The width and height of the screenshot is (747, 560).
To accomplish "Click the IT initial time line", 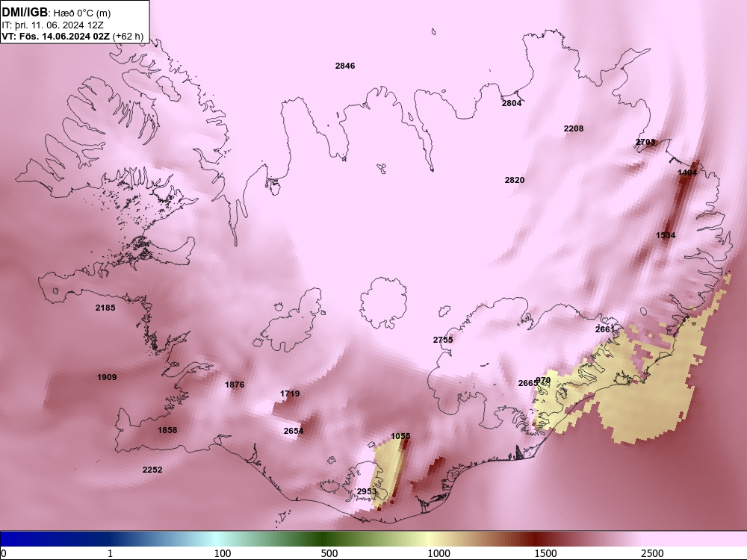I will 53,25.
